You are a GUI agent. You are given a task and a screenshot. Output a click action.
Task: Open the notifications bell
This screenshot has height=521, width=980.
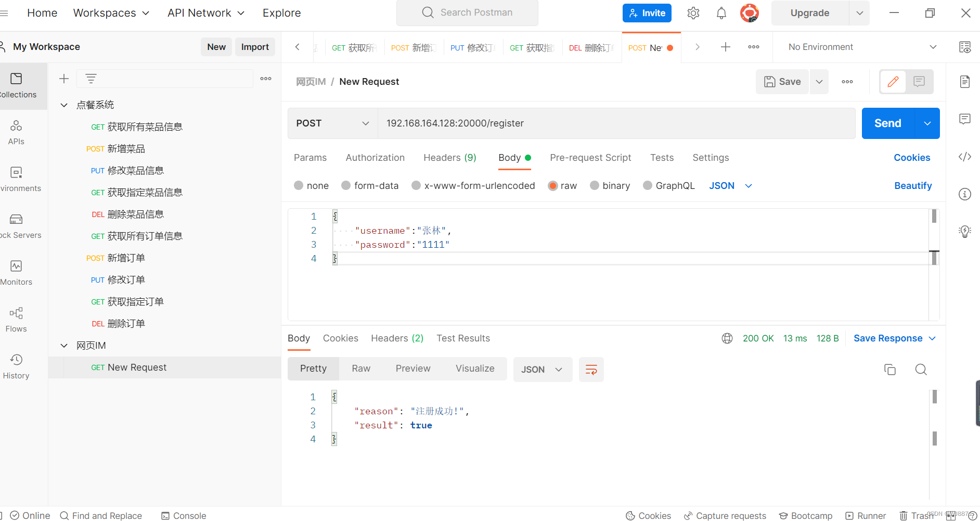(721, 13)
